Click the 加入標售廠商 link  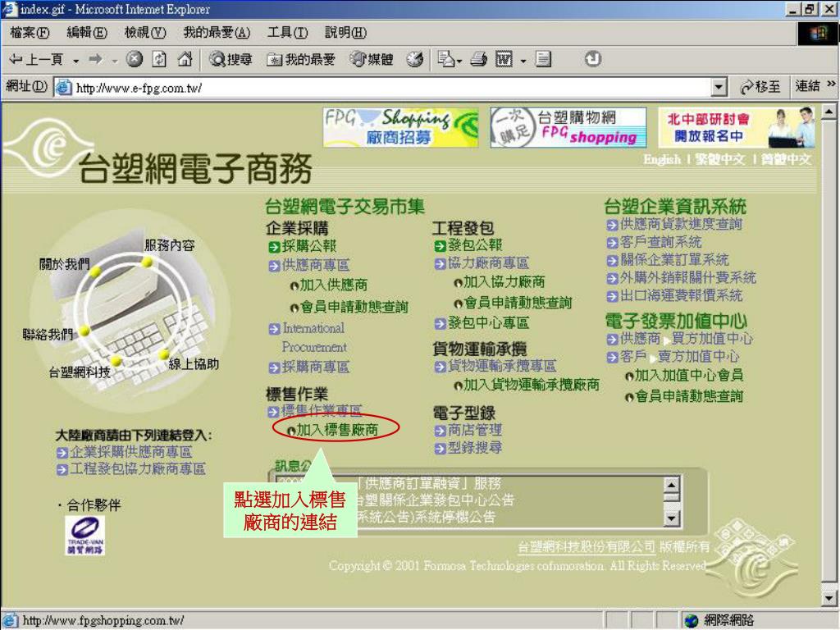[337, 430]
